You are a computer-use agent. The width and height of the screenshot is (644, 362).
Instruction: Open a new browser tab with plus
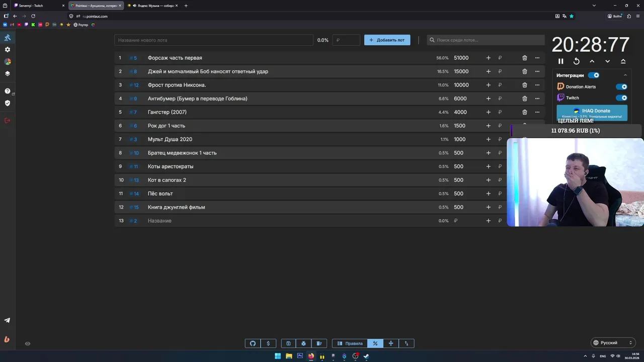[186, 6]
